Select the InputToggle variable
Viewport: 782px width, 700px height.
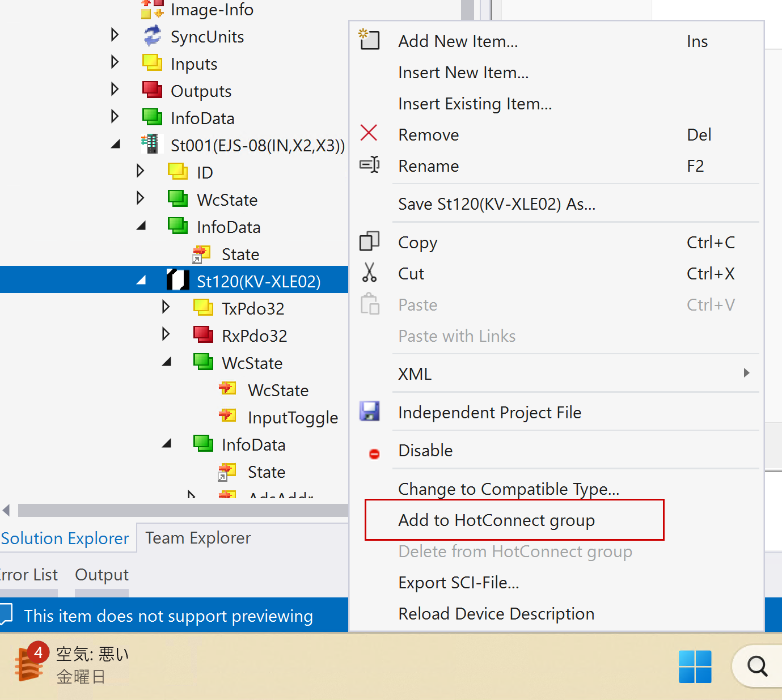click(x=293, y=418)
